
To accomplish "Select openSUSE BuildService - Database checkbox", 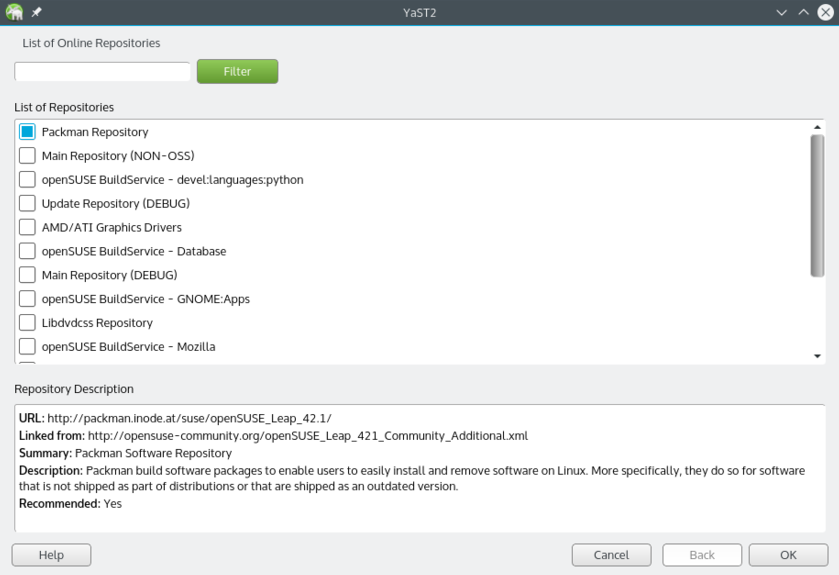I will pos(27,251).
